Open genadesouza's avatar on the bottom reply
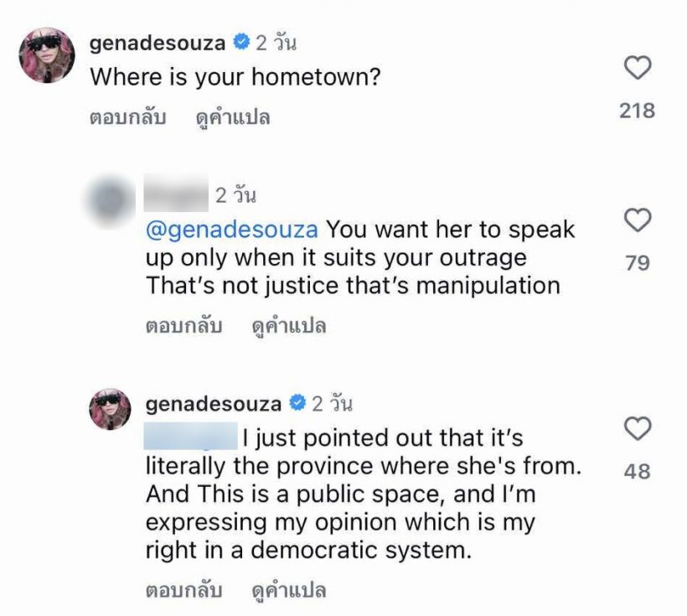This screenshot has height=616, width=687. [x=110, y=409]
